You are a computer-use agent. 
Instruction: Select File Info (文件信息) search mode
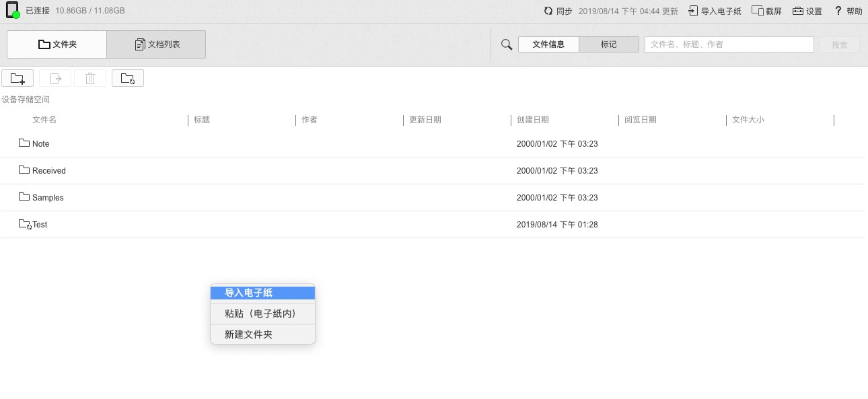tap(548, 44)
